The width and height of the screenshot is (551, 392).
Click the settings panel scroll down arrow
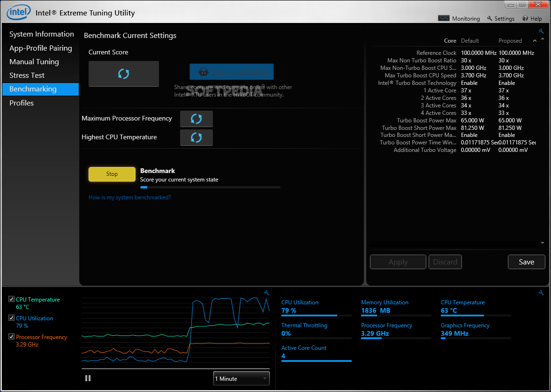(x=542, y=243)
